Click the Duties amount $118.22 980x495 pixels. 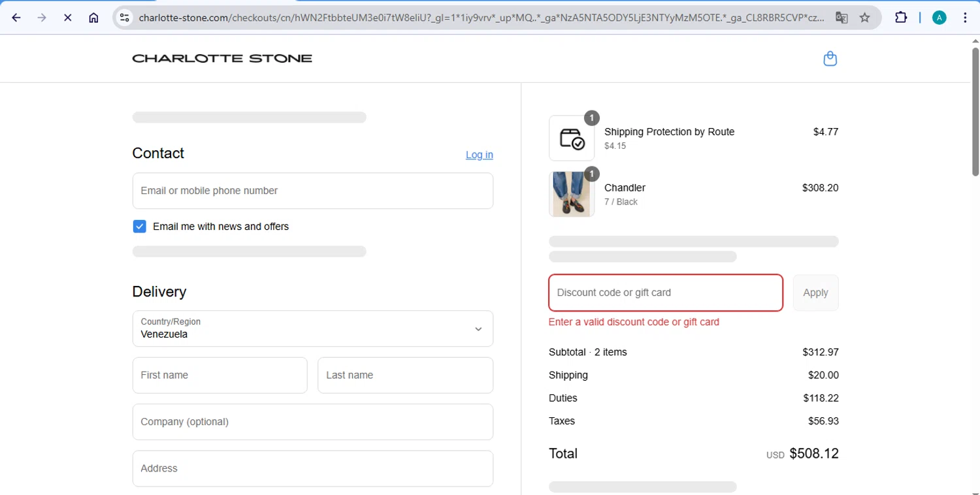(x=821, y=398)
